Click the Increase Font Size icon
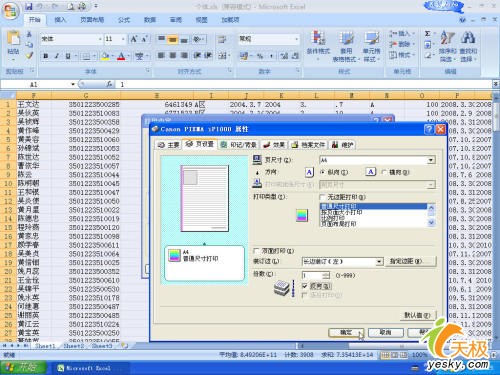500x375 pixels. (x=134, y=39)
